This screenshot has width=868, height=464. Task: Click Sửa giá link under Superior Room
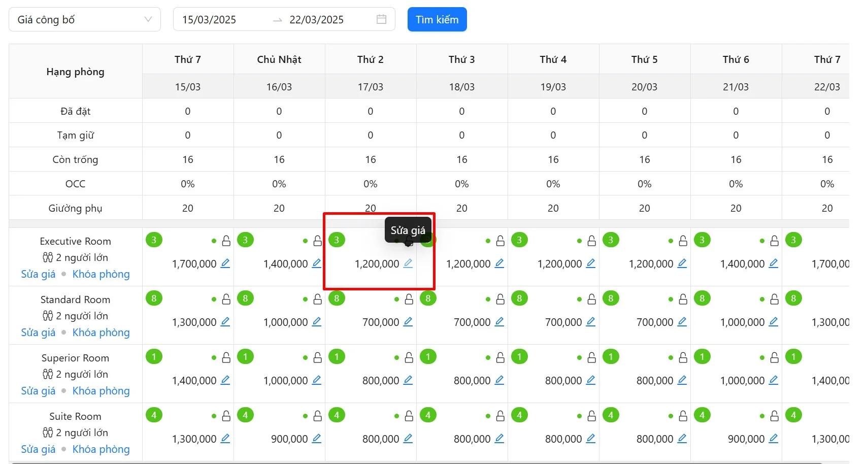click(x=38, y=391)
